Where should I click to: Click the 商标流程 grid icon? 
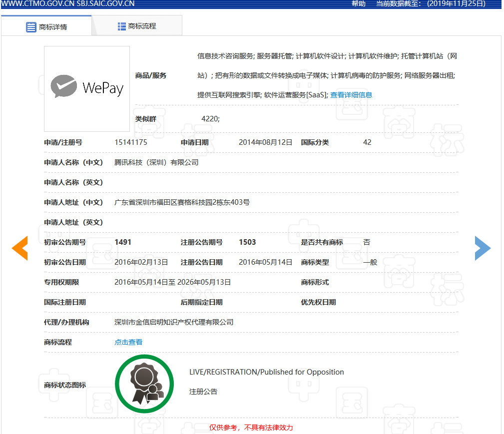(122, 26)
